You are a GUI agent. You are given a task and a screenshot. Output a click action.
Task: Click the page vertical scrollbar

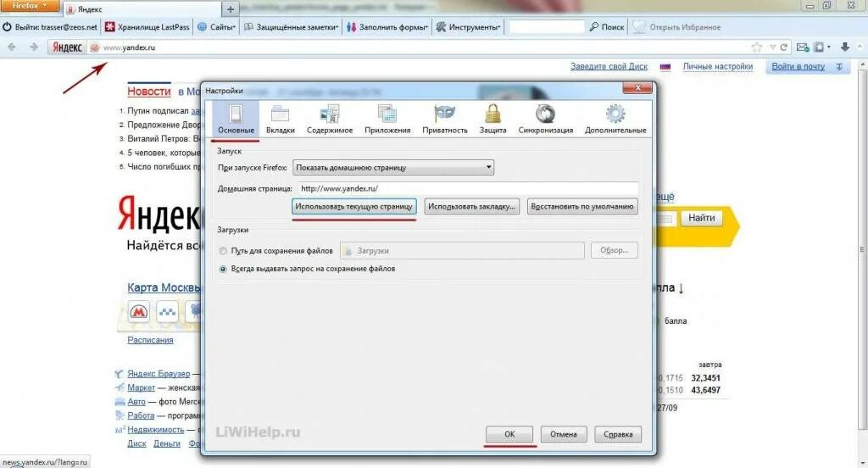[861, 249]
